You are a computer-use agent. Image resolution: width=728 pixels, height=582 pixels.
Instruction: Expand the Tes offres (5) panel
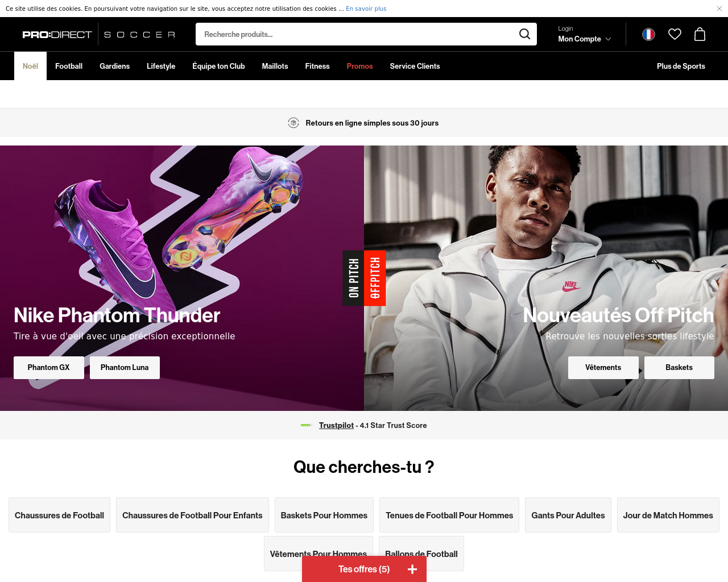(364, 569)
